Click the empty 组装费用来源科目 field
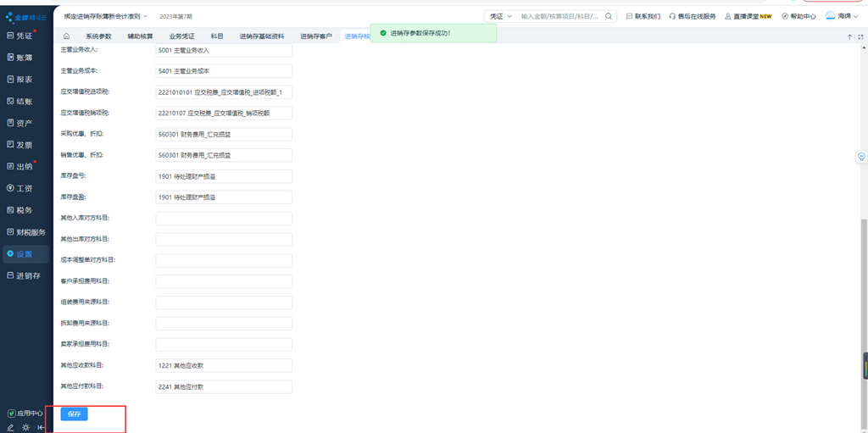Viewport: 868px width, 433px height. pos(224,303)
